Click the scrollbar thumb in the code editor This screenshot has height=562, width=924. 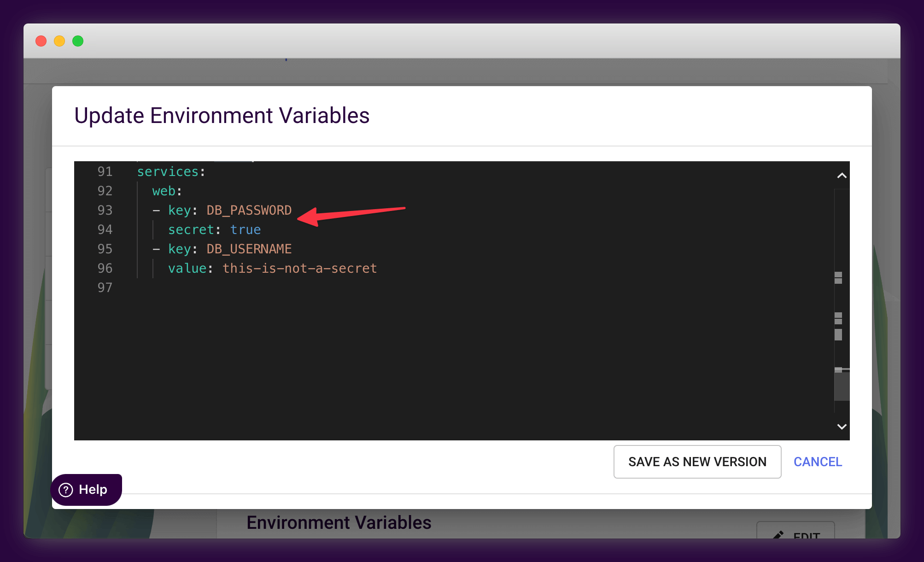[842, 386]
